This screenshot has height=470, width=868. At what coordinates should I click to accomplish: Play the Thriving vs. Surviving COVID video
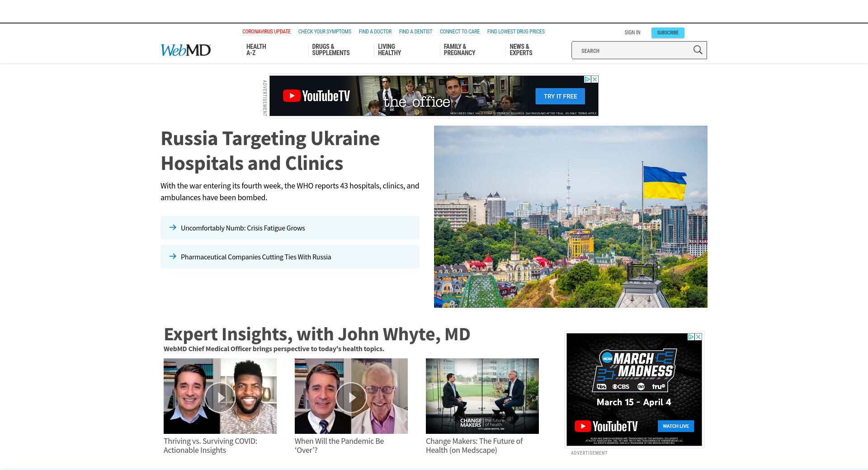pos(220,397)
